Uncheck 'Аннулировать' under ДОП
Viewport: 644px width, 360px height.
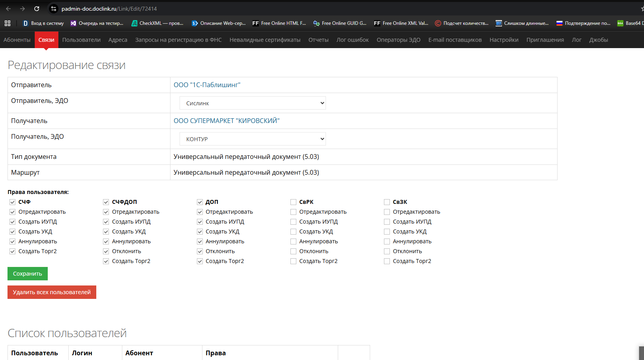(x=200, y=242)
